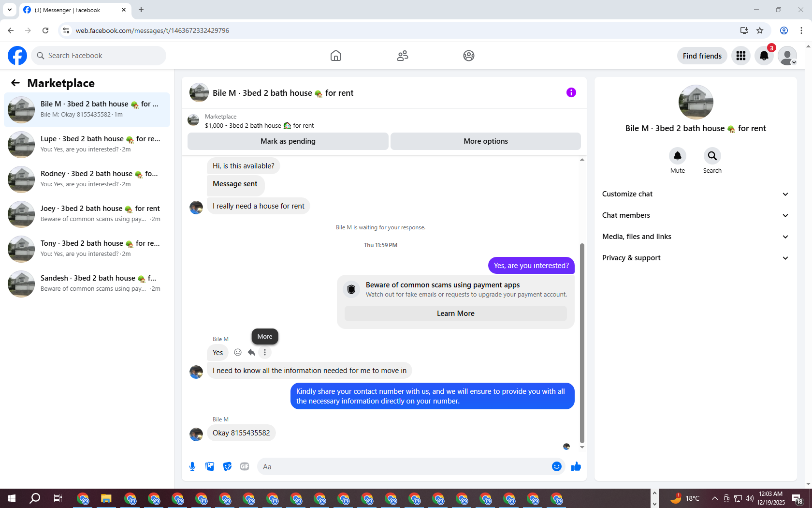Viewport: 812px width, 508px height.
Task: Open the Lupe conversation
Action: tap(87, 145)
